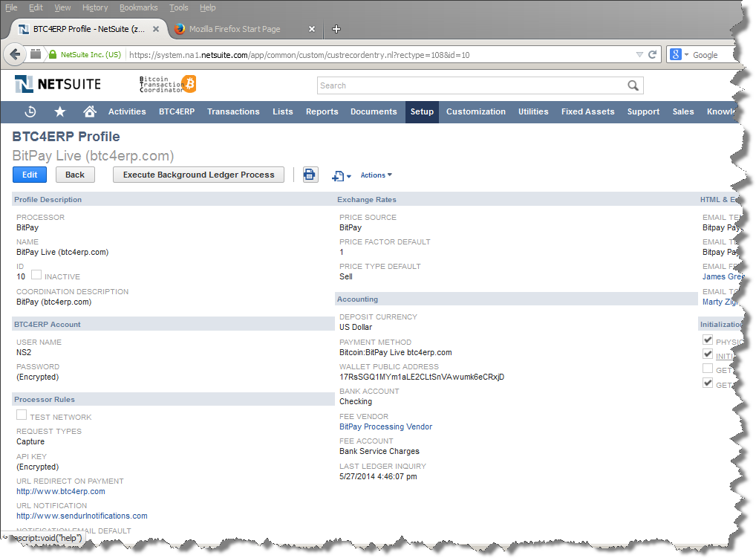The height and width of the screenshot is (558, 756).
Task: Click the Edit button
Action: (x=30, y=175)
